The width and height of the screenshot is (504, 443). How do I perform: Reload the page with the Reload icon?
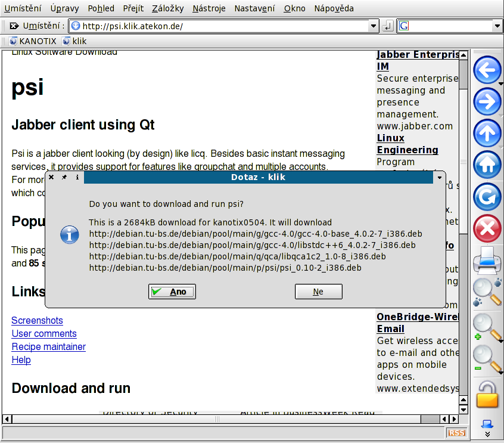pyautogui.click(x=487, y=197)
